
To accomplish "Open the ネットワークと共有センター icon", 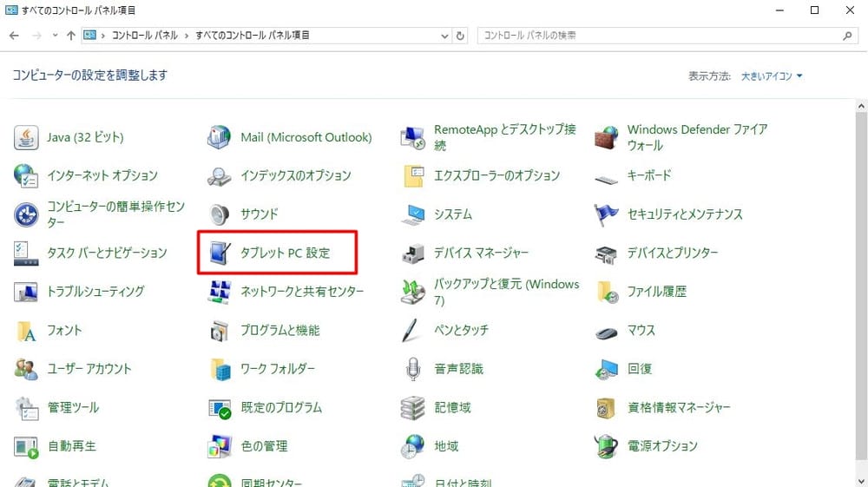I will pyautogui.click(x=220, y=292).
